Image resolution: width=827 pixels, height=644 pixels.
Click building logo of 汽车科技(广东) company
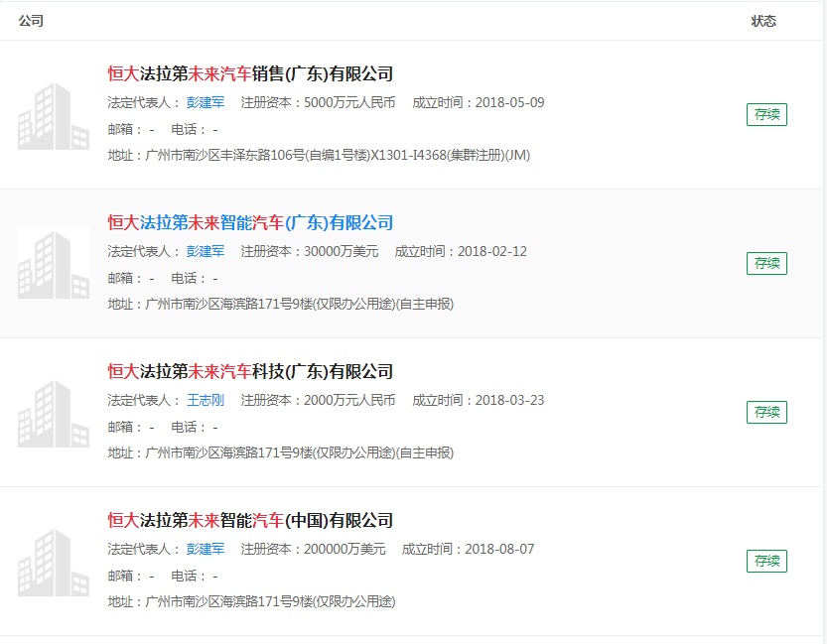(54, 414)
